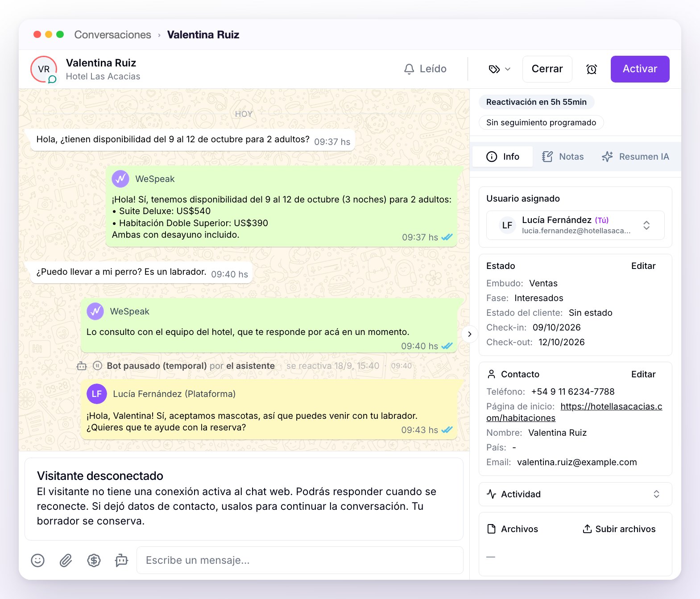
Task: Open the hotellasacacias.com/habitaciones link
Action: (574, 412)
